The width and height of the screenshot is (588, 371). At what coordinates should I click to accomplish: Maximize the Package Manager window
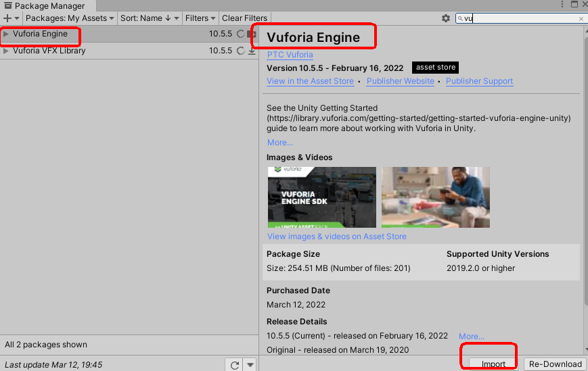pos(574,4)
